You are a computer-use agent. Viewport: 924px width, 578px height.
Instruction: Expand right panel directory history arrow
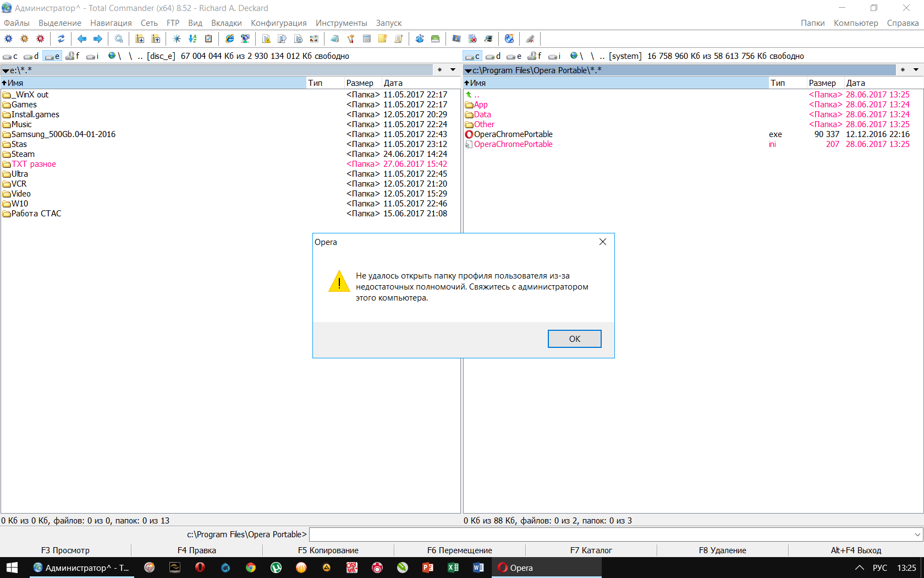916,70
